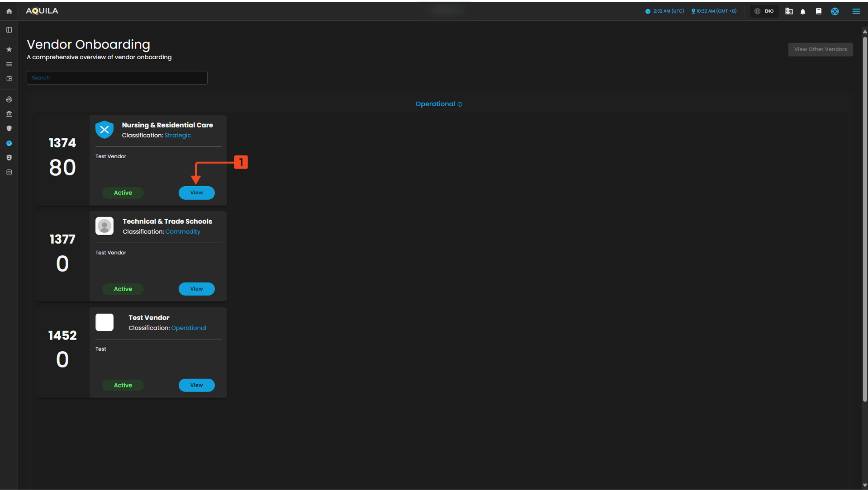The height and width of the screenshot is (490, 868).
Task: Open the hamburger menu at top right
Action: click(856, 11)
